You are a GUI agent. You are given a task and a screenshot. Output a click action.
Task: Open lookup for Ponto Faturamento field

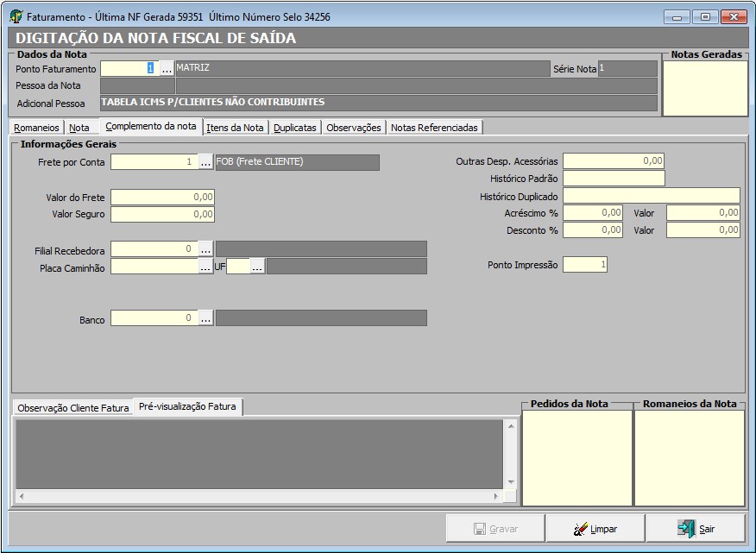[167, 69]
